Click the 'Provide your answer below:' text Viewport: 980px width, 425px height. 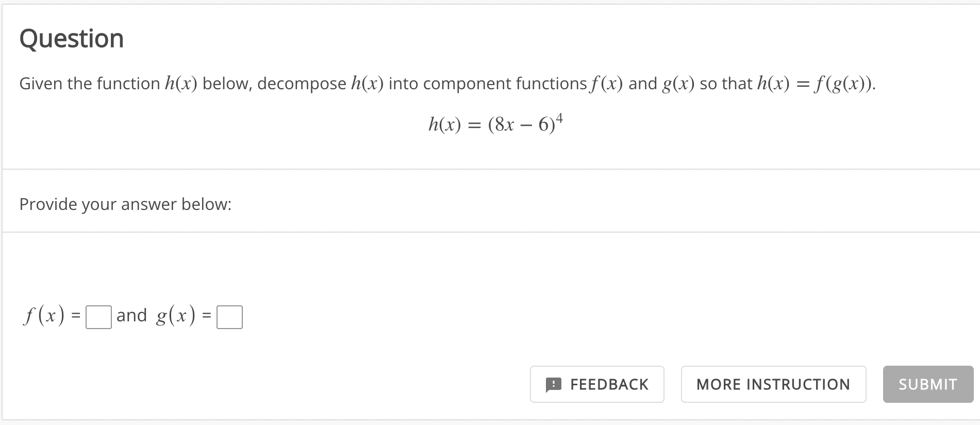click(125, 204)
